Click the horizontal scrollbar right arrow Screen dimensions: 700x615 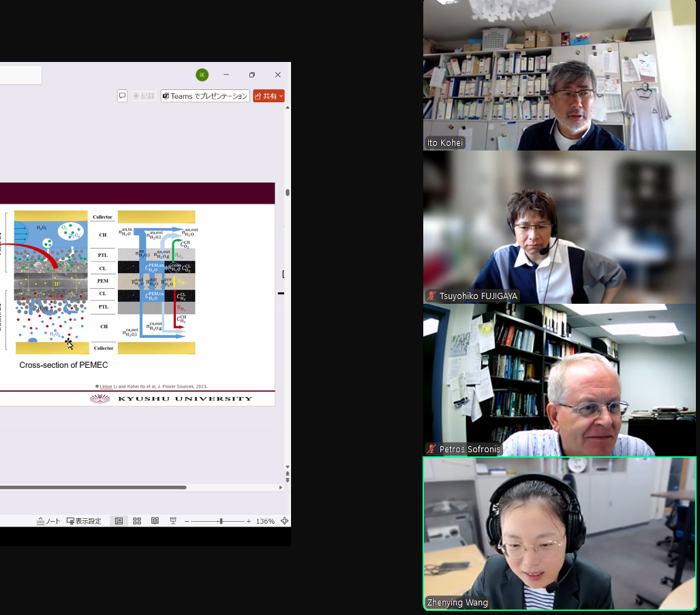click(281, 488)
